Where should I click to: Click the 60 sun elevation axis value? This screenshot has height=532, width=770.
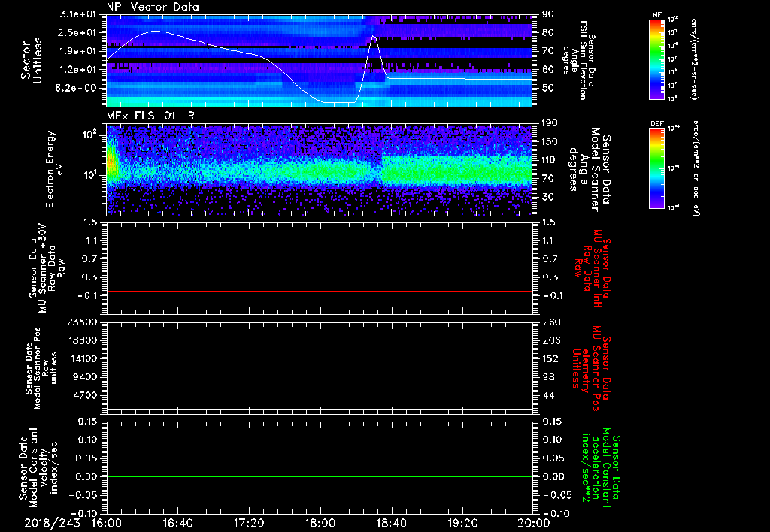[x=548, y=69]
